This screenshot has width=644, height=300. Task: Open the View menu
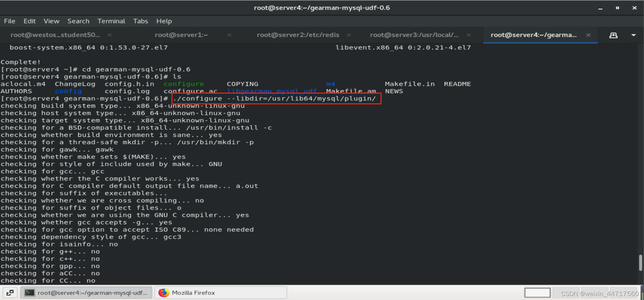[x=51, y=21]
